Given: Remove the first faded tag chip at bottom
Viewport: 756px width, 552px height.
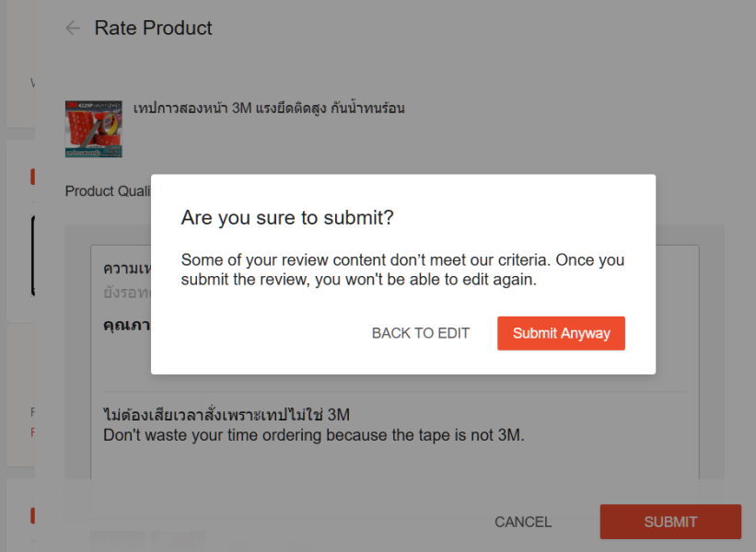Looking at the screenshot, I should [118, 539].
